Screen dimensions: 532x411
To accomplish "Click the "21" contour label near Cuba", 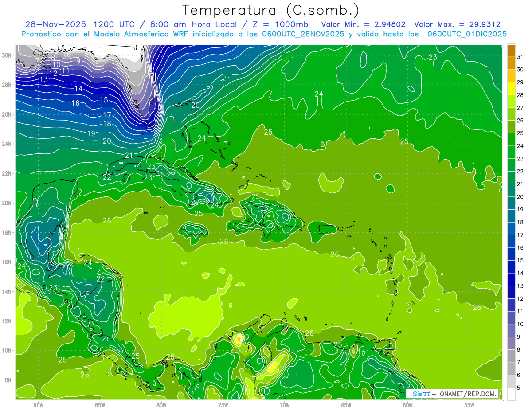I will click(129, 155).
